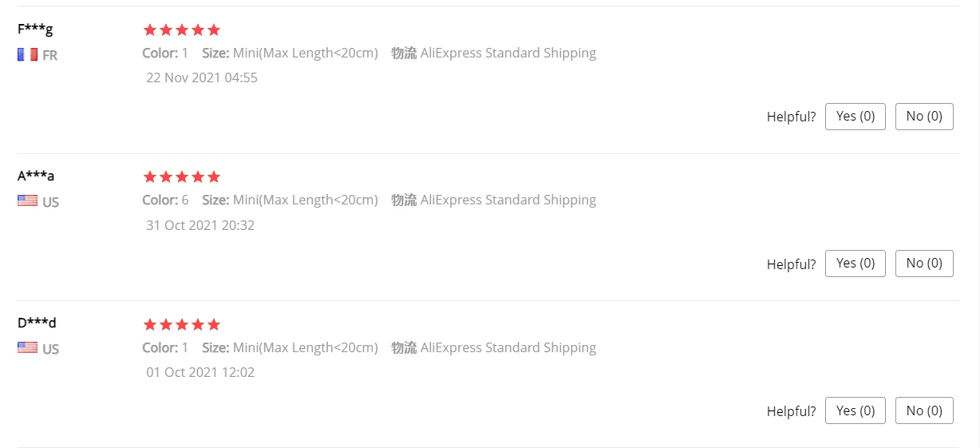Viewport: 980px width, 448px height.
Task: Choose Yes (0) for D***d's review
Action: coord(855,410)
